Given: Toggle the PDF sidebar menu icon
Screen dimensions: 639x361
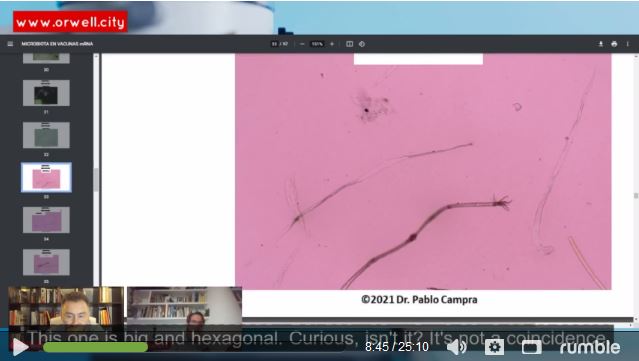Looking at the screenshot, I should pyautogui.click(x=10, y=44).
